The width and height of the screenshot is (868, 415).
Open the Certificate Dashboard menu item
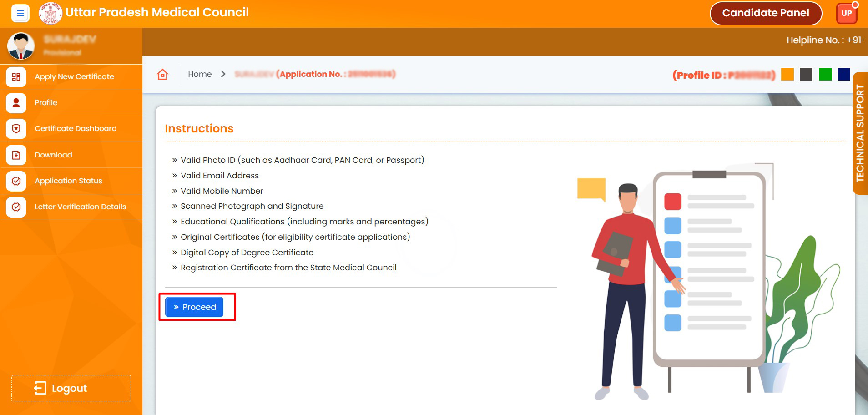(76, 129)
